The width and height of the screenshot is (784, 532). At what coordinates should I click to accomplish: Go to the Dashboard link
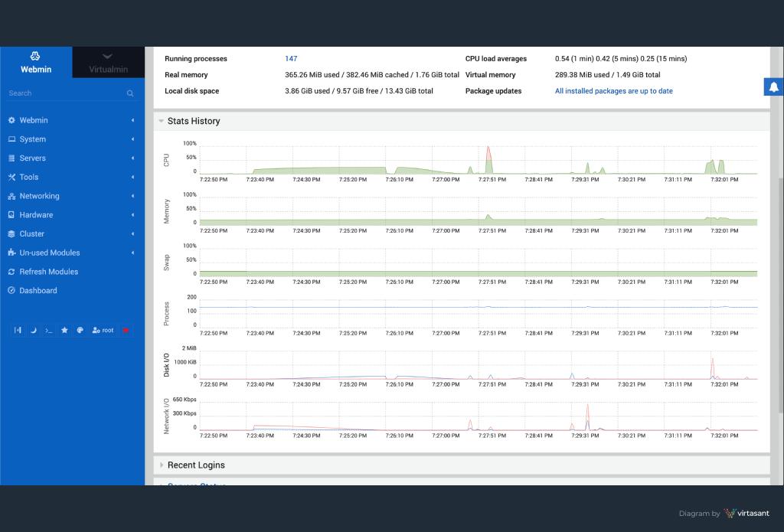(38, 291)
